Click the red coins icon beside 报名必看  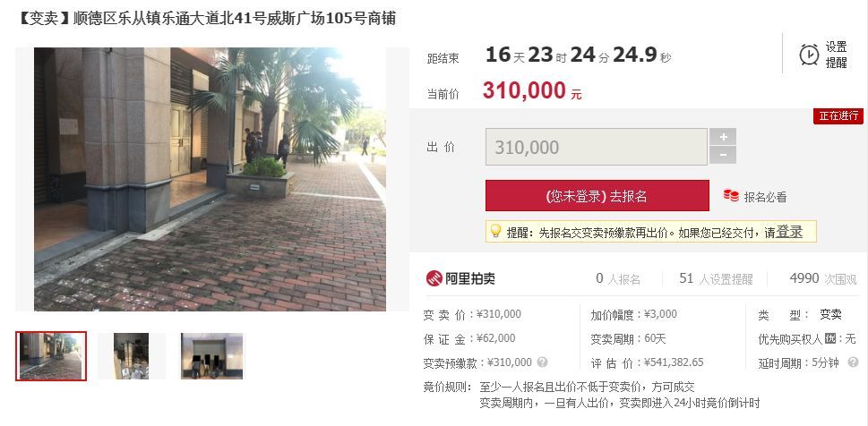click(731, 195)
